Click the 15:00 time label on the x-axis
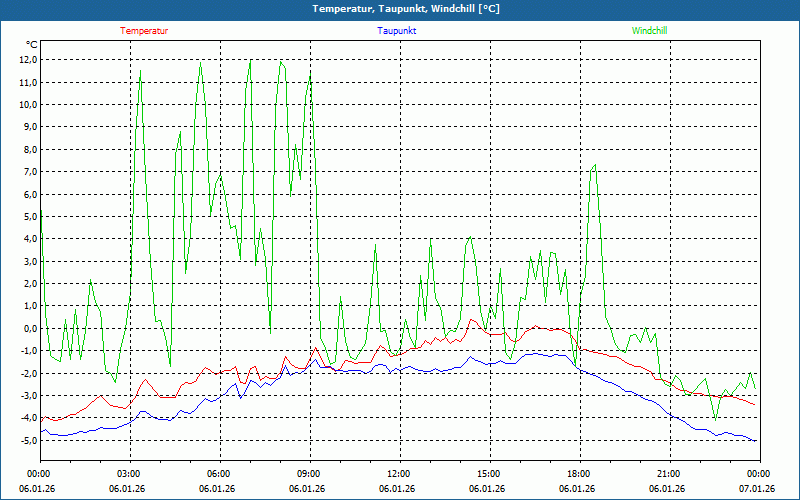Viewport: 800px width, 500px height. 489,473
